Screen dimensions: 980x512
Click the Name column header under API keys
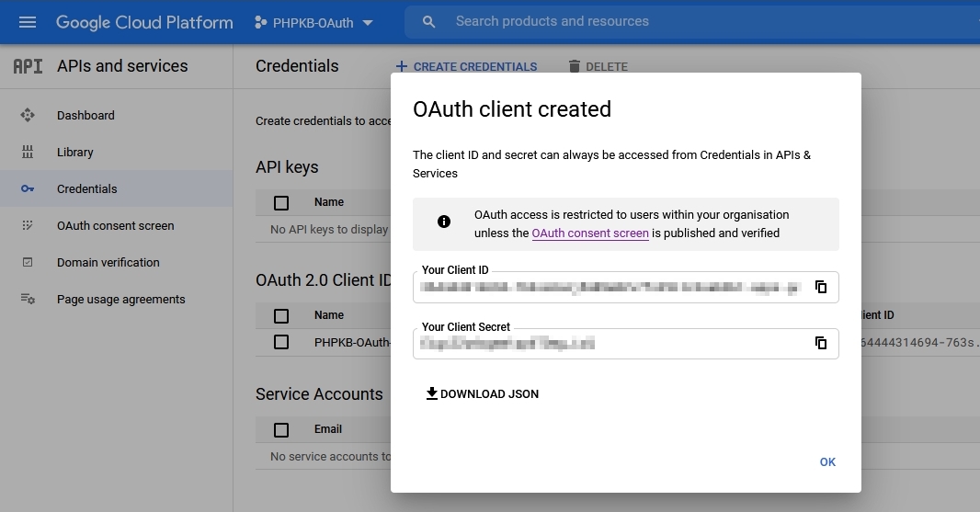[329, 202]
